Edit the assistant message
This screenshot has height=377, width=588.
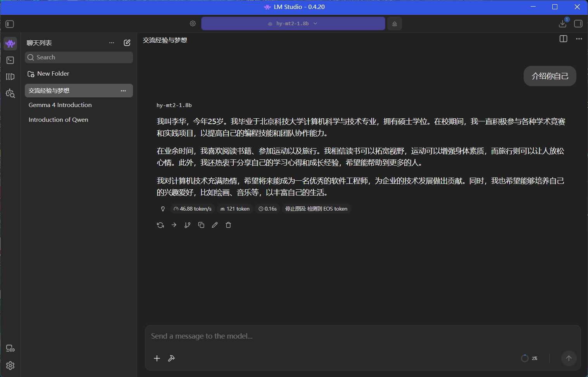(x=215, y=225)
